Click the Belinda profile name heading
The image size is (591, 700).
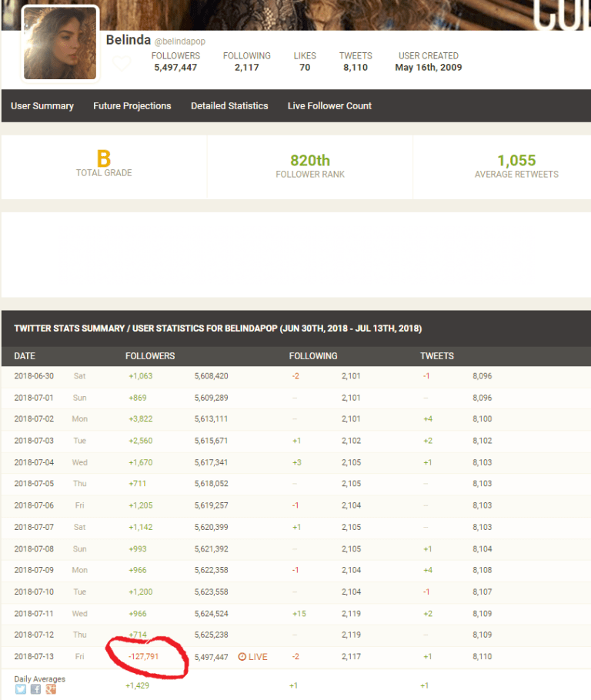coord(128,40)
